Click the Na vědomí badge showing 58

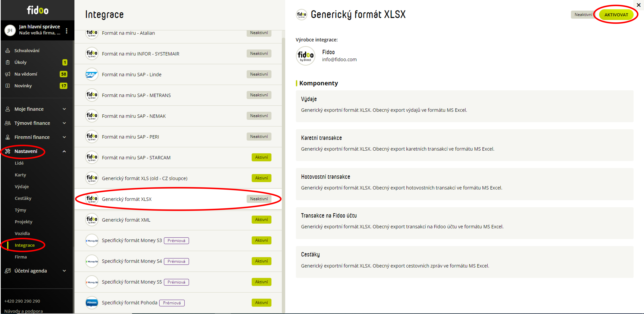pos(63,74)
